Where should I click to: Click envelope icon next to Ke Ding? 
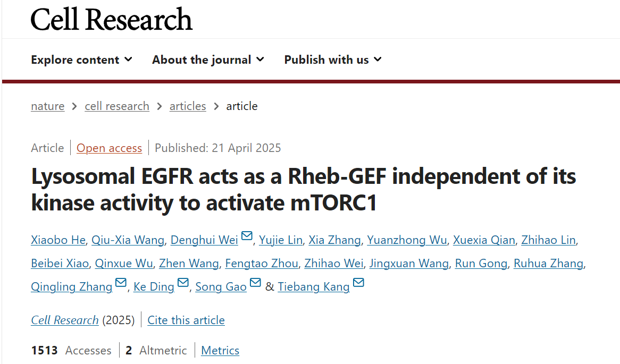click(x=183, y=283)
